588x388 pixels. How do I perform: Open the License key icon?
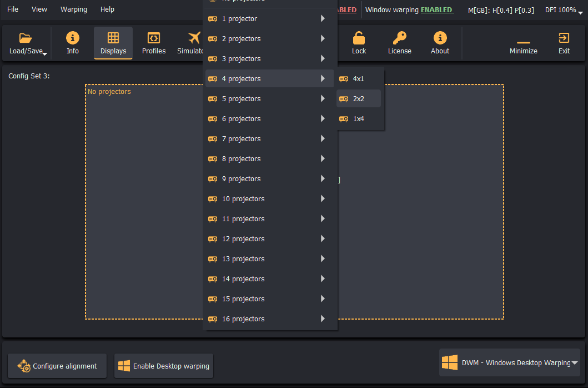point(399,38)
